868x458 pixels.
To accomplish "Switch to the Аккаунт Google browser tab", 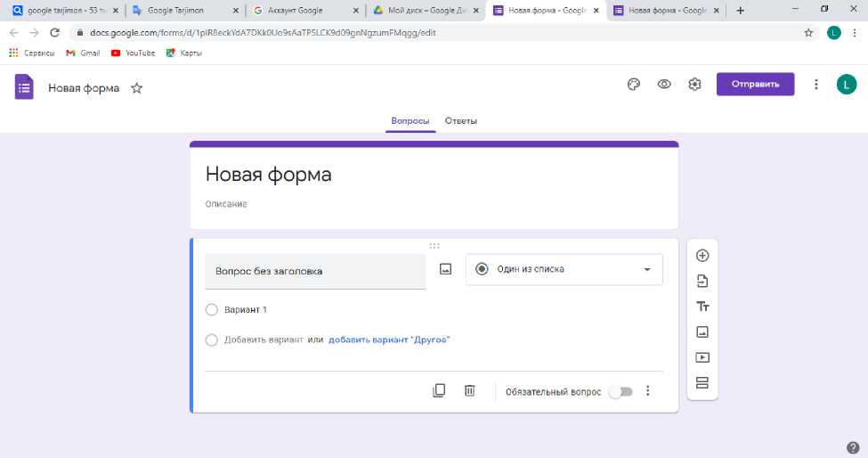I will (x=305, y=11).
